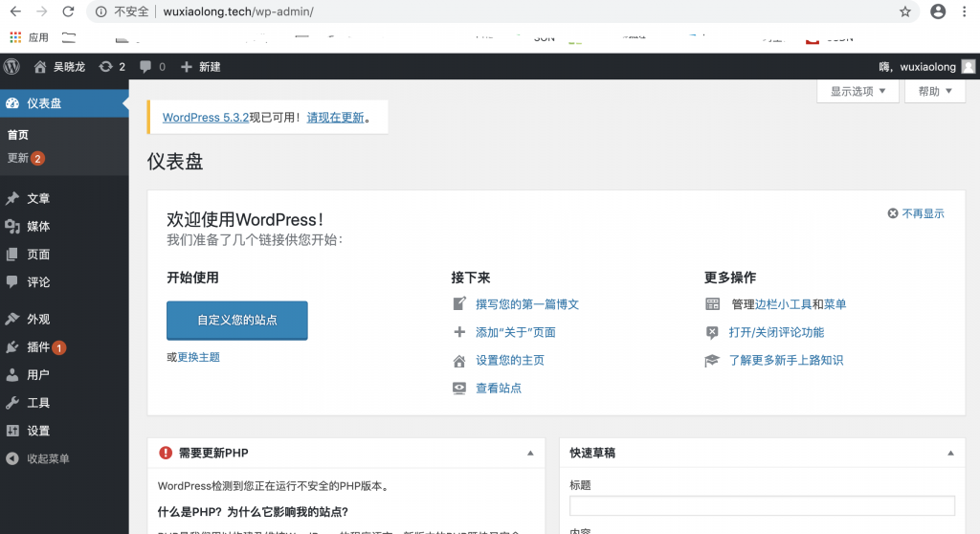Focus the 标题 title input field
This screenshot has width=980, height=534.
point(762,505)
